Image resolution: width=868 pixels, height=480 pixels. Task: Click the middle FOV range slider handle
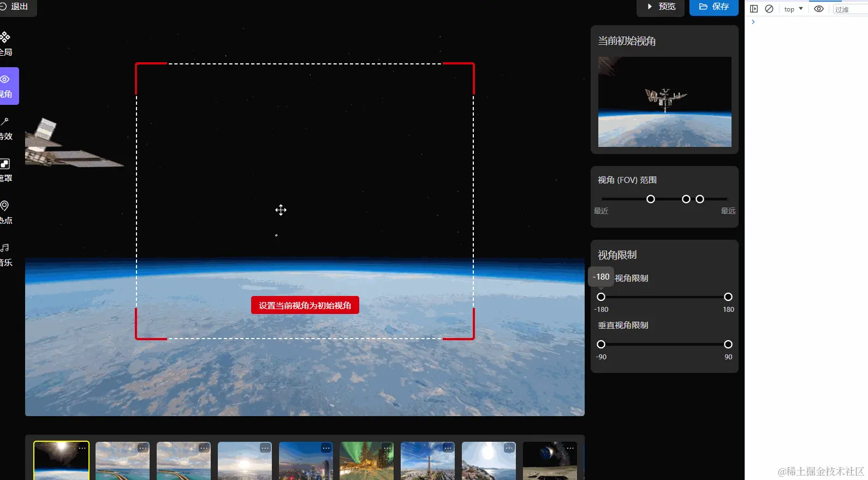click(x=686, y=199)
